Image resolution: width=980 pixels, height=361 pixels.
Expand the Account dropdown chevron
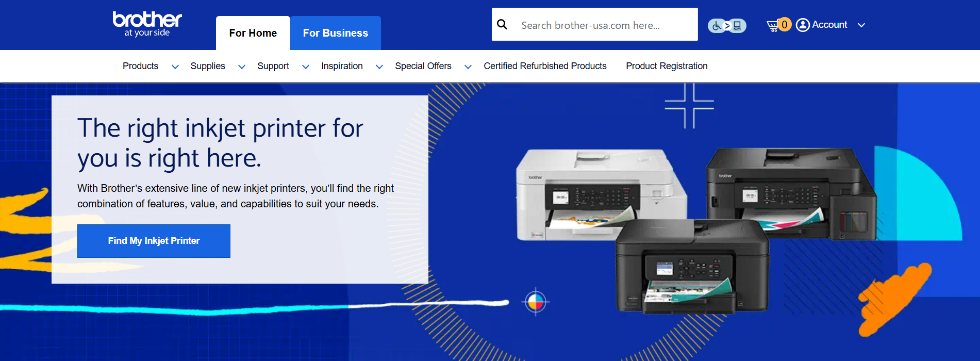[861, 25]
